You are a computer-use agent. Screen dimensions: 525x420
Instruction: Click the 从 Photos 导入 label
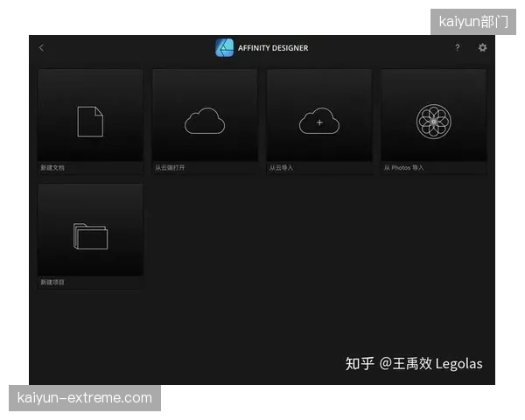coord(403,168)
